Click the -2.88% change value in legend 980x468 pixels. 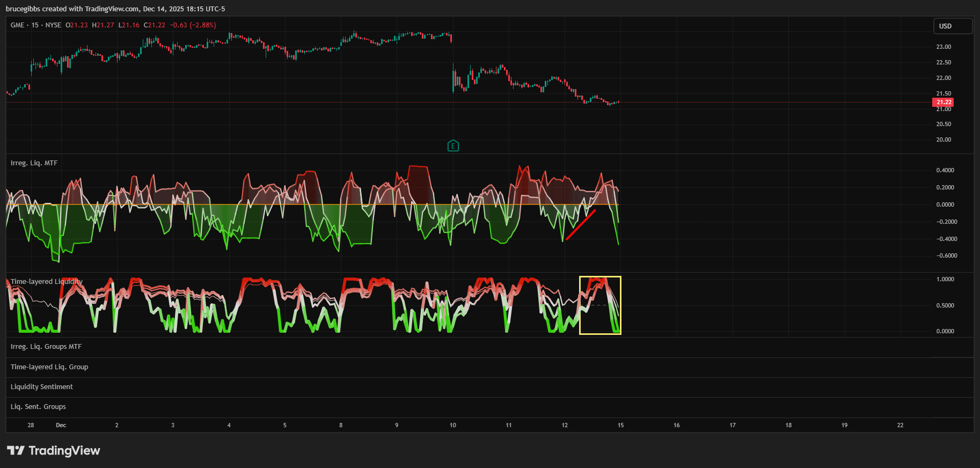tap(203, 25)
